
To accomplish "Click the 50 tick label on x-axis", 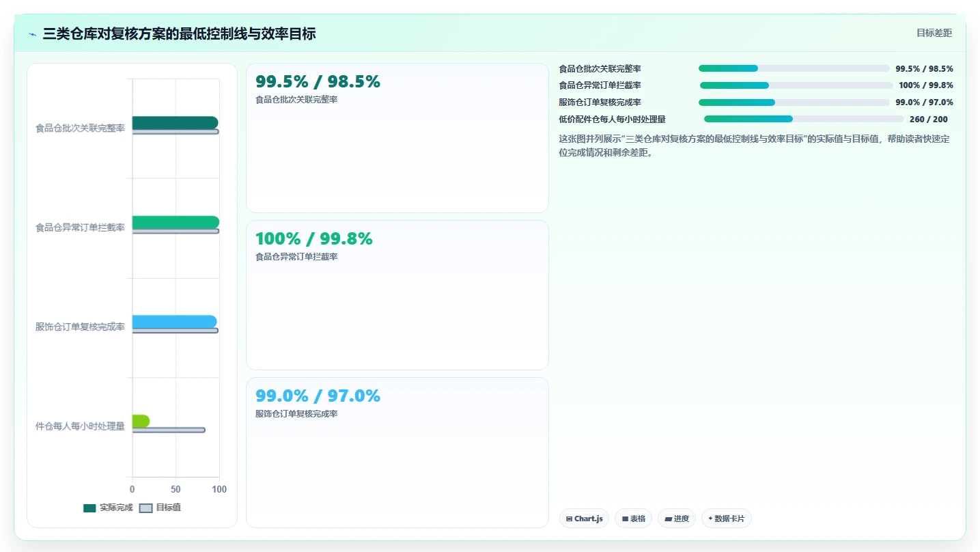I will (x=176, y=489).
